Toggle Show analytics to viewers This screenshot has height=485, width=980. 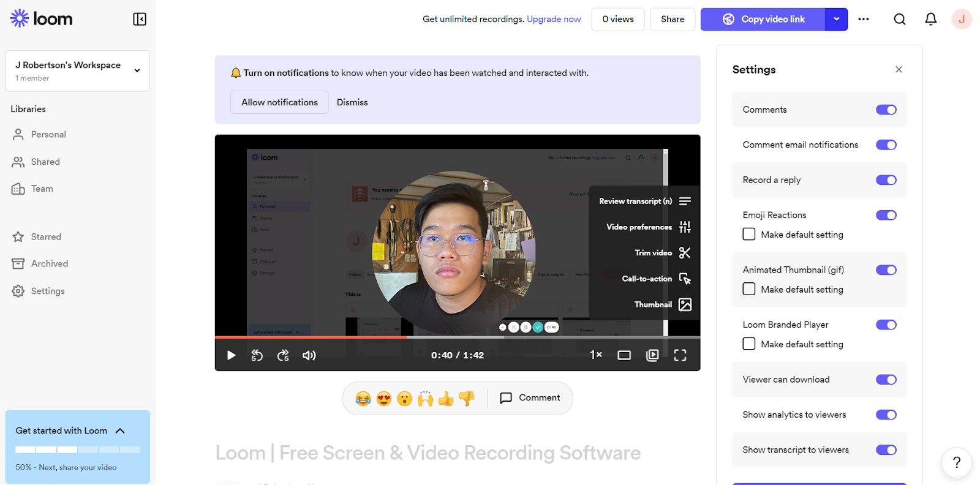coord(886,415)
